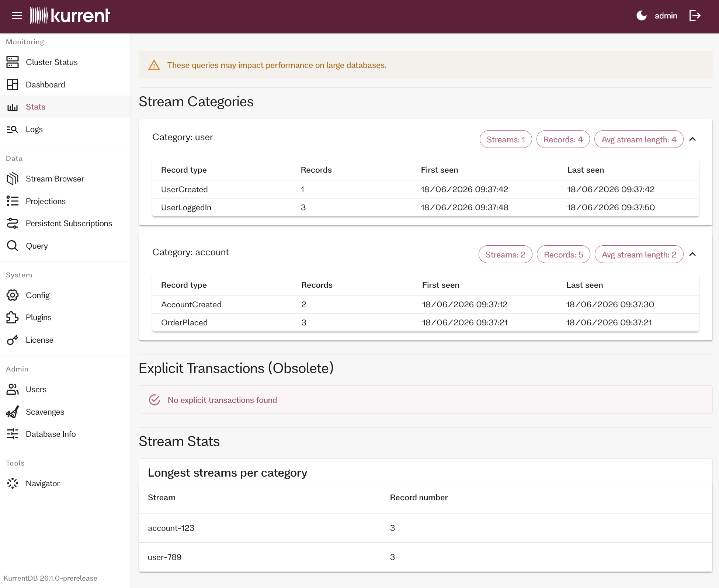This screenshot has height=588, width=719.
Task: Click the Config gear icon
Action: pos(13,295)
